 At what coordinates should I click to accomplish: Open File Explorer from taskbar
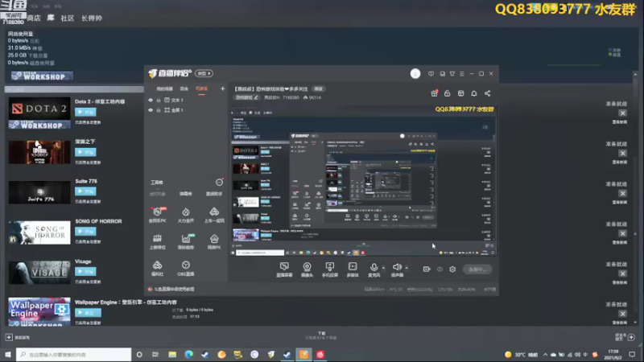tap(172, 355)
